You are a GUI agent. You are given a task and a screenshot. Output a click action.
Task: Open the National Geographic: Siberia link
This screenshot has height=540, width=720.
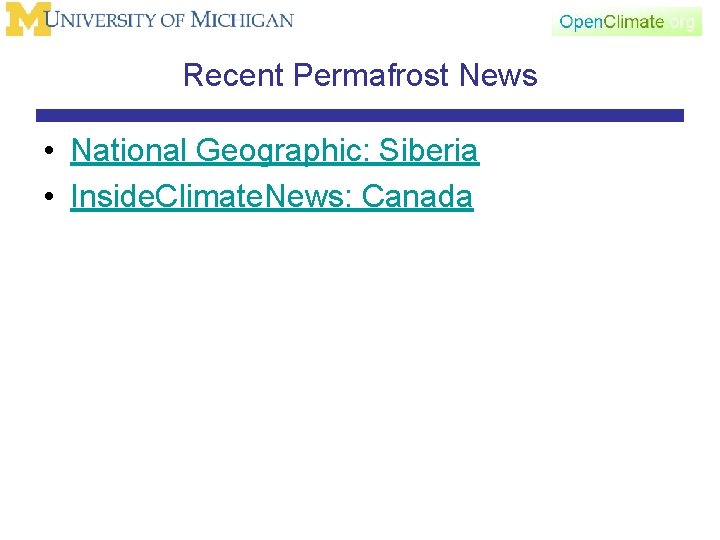point(274,151)
